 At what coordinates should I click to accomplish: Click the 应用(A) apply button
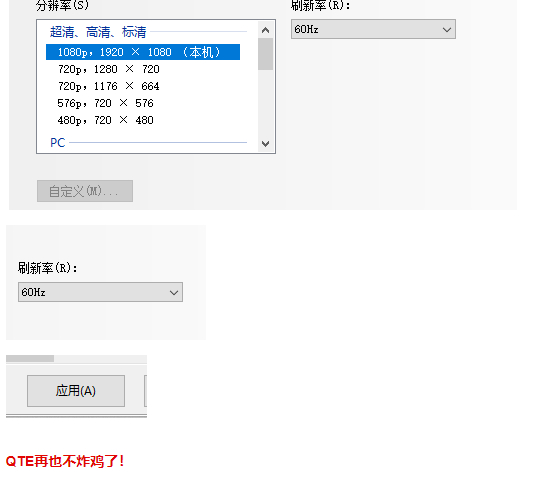76,391
